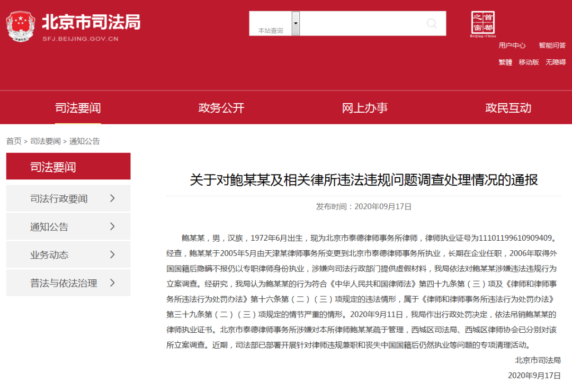Expand the chevron beside 业务动态
Screen dimensions: 572x392
coord(112,254)
